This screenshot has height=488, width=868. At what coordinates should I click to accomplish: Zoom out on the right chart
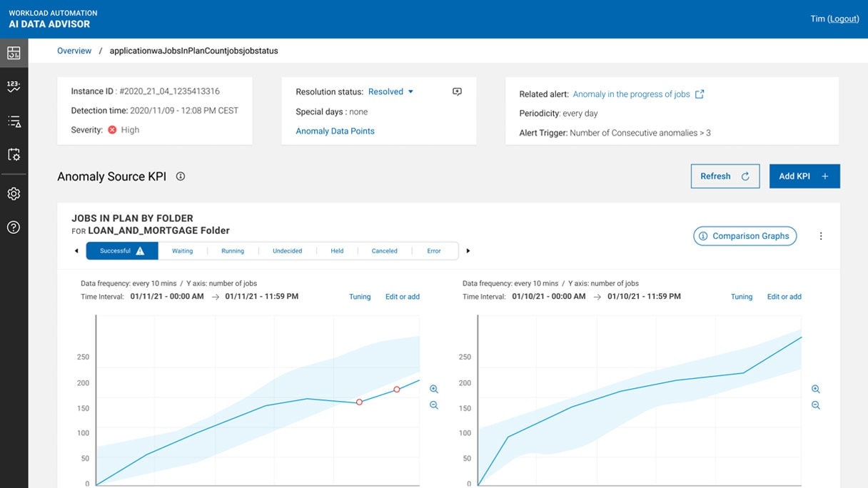click(x=815, y=405)
